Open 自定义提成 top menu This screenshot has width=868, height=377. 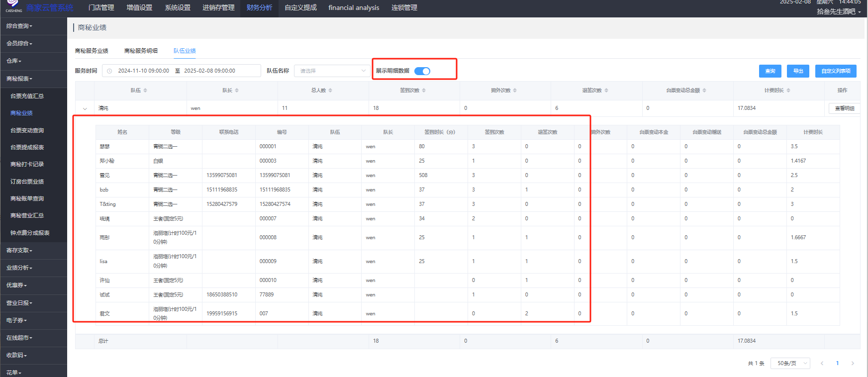(300, 8)
